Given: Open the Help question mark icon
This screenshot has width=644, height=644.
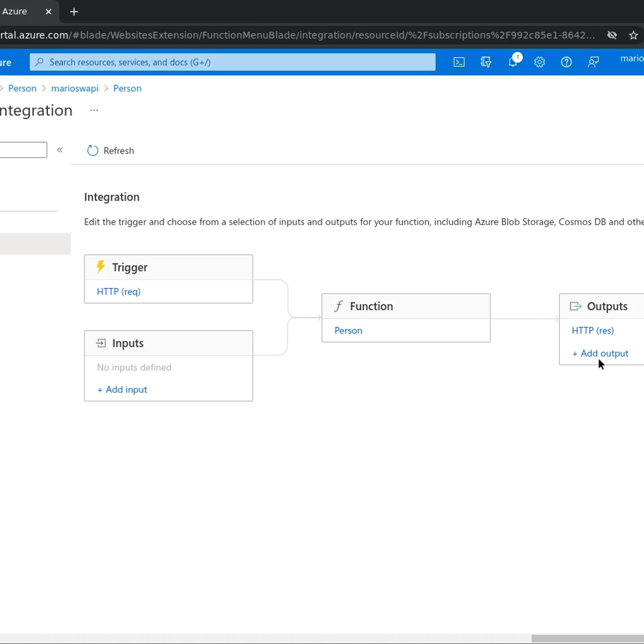Looking at the screenshot, I should [x=566, y=62].
